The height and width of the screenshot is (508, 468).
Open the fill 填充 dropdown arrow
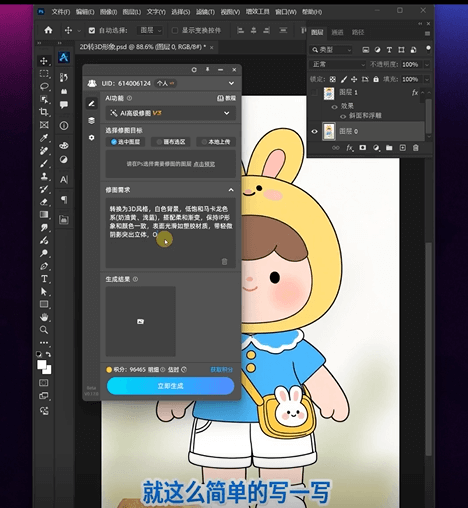coord(427,79)
